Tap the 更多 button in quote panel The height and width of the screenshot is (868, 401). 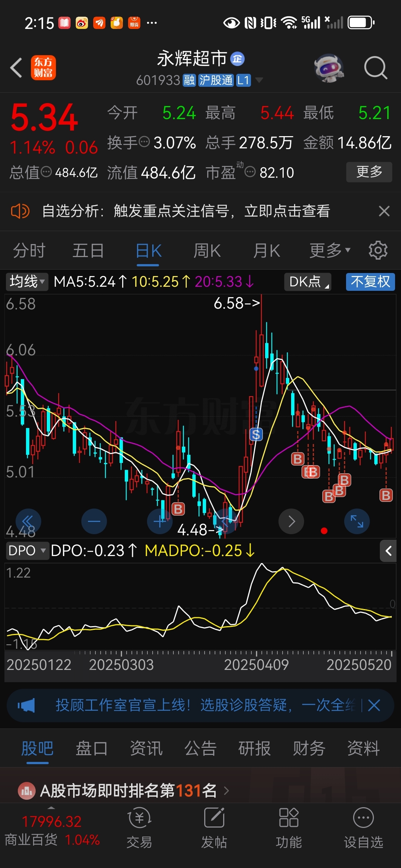369,172
